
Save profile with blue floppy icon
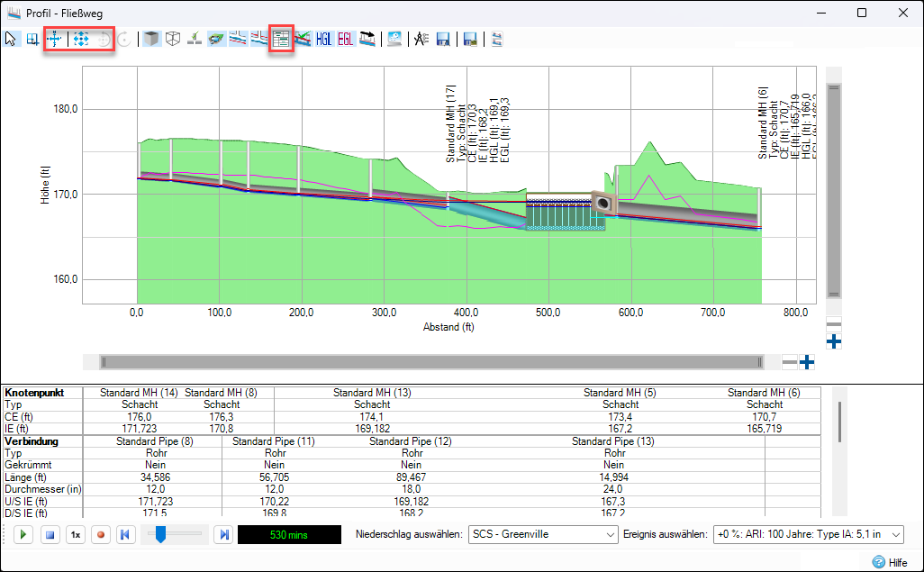[443, 40]
